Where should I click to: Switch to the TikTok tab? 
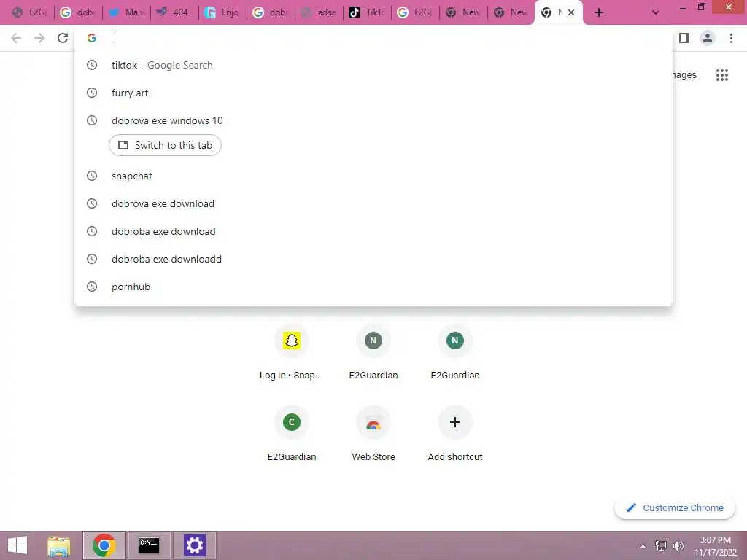(x=367, y=12)
